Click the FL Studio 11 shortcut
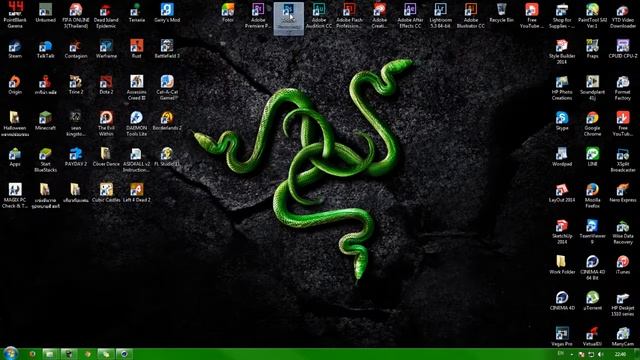 167,157
